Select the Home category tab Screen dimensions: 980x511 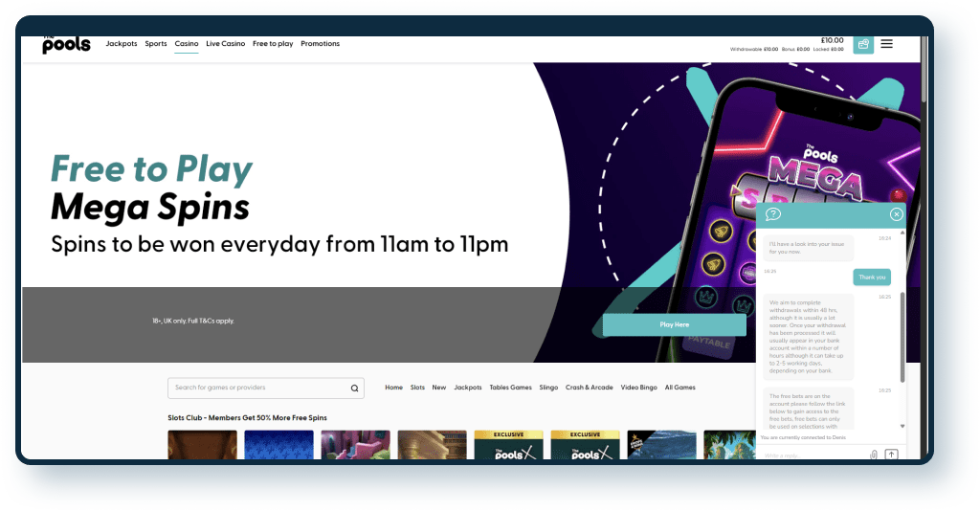click(x=393, y=388)
